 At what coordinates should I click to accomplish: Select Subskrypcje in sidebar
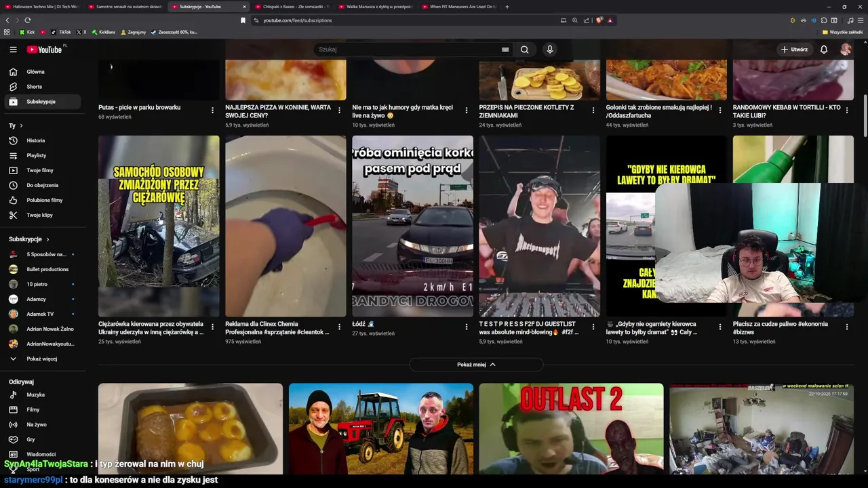point(43,102)
